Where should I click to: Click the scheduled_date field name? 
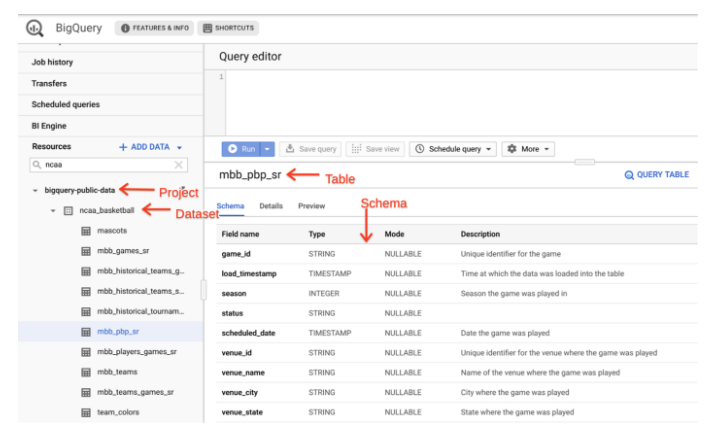coord(248,333)
